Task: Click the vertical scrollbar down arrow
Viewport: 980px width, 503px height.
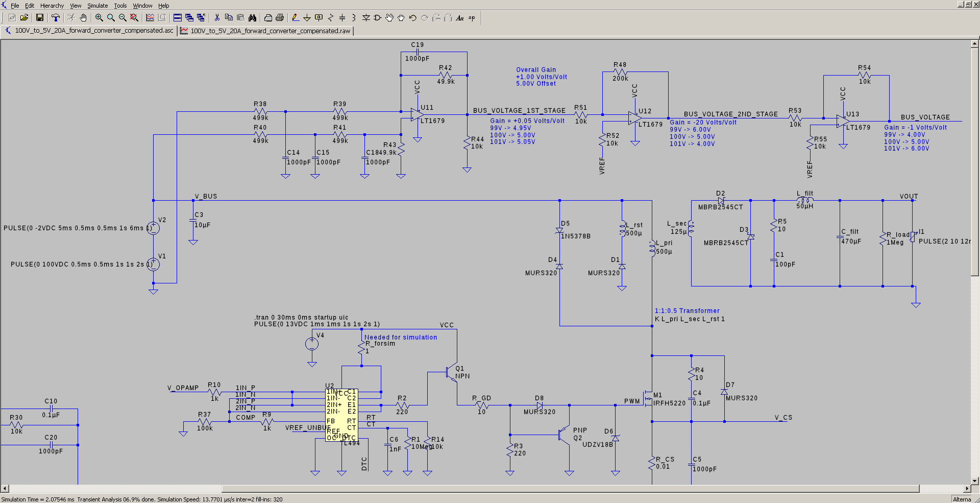Action: [974, 481]
